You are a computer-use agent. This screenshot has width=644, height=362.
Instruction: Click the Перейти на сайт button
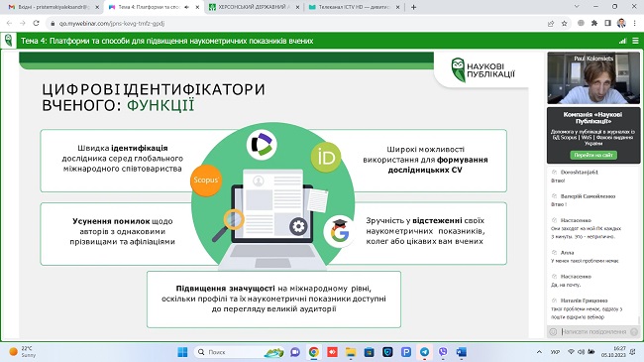[x=593, y=155]
